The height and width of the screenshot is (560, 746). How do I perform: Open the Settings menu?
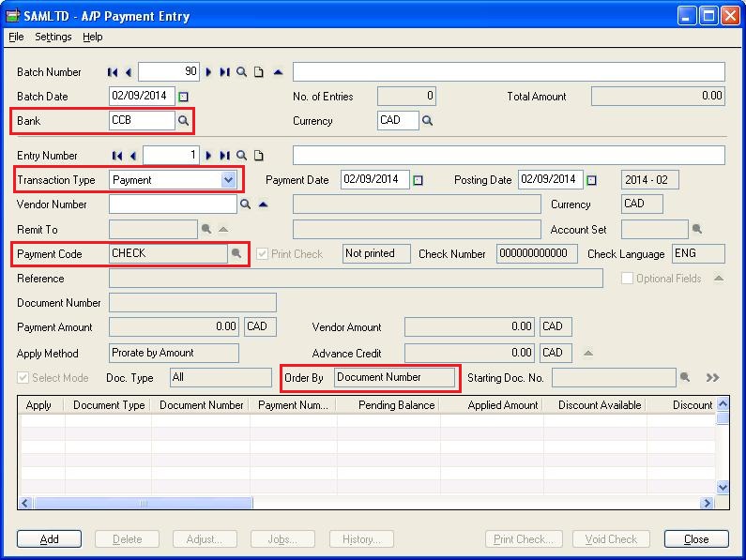pos(53,37)
